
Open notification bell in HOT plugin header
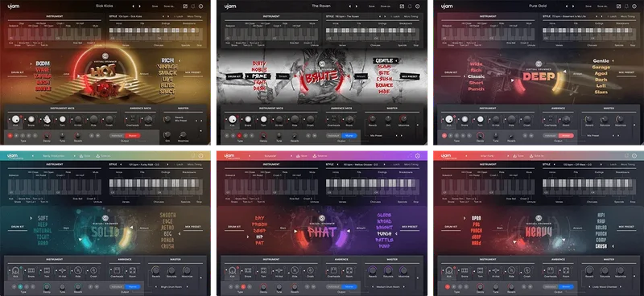point(192,6)
